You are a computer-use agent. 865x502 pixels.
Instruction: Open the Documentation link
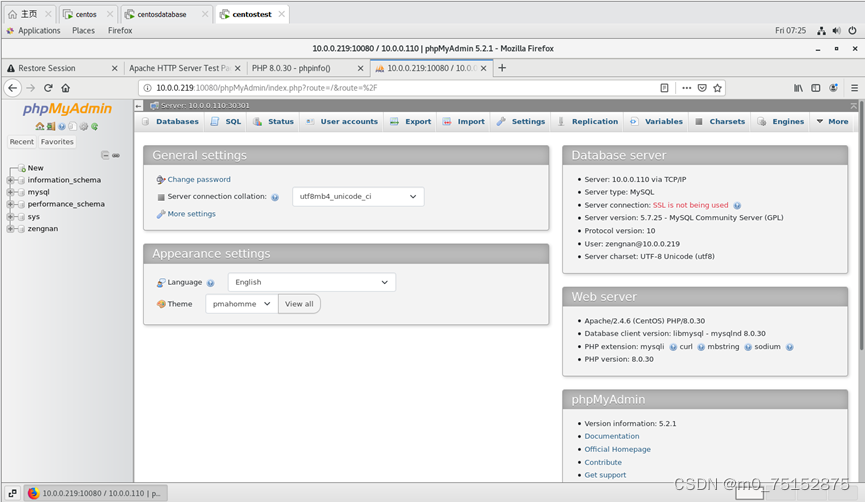pos(612,436)
